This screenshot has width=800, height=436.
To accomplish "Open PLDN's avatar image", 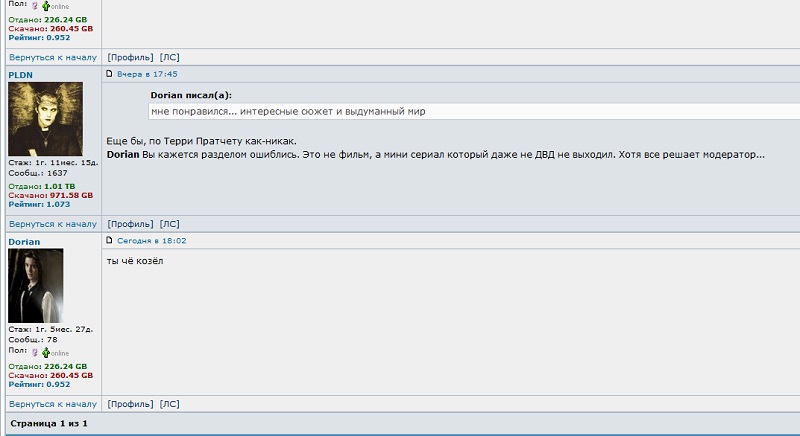I will pos(45,119).
